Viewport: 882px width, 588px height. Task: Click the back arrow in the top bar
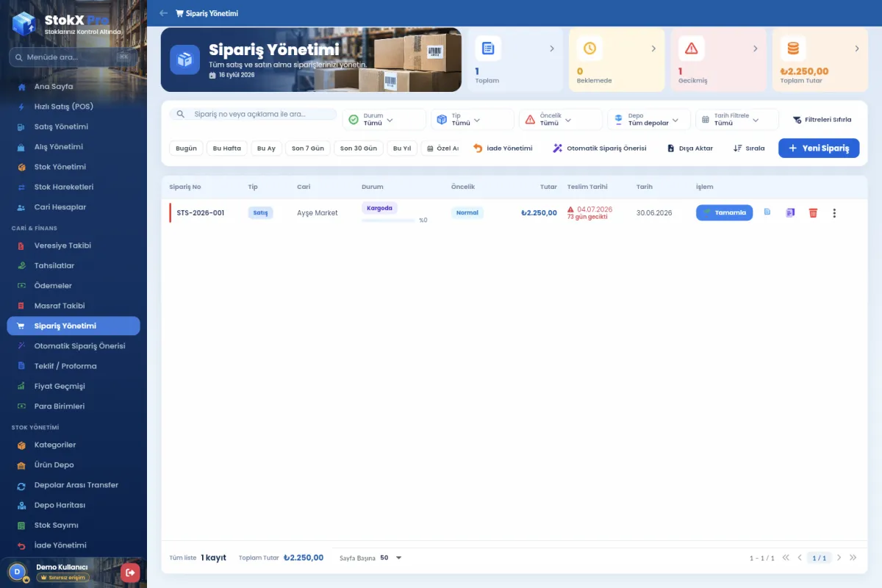163,13
